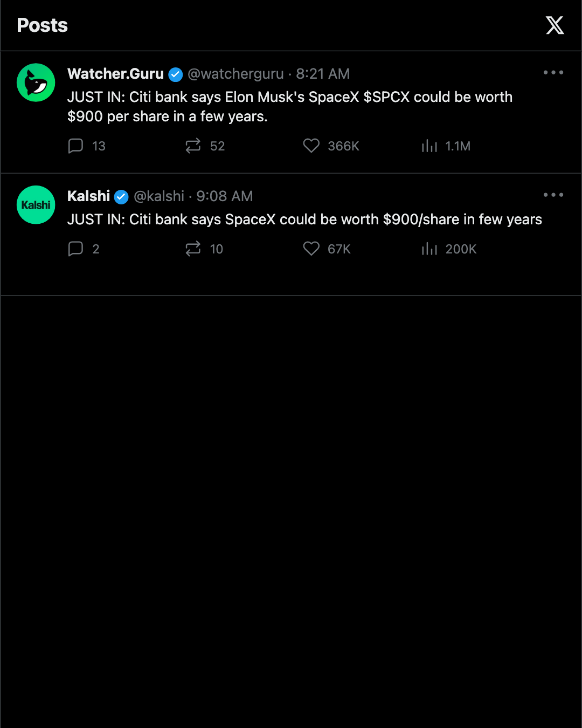The width and height of the screenshot is (582, 728).
Task: View analytics icon on Kalshi post
Action: [429, 249]
